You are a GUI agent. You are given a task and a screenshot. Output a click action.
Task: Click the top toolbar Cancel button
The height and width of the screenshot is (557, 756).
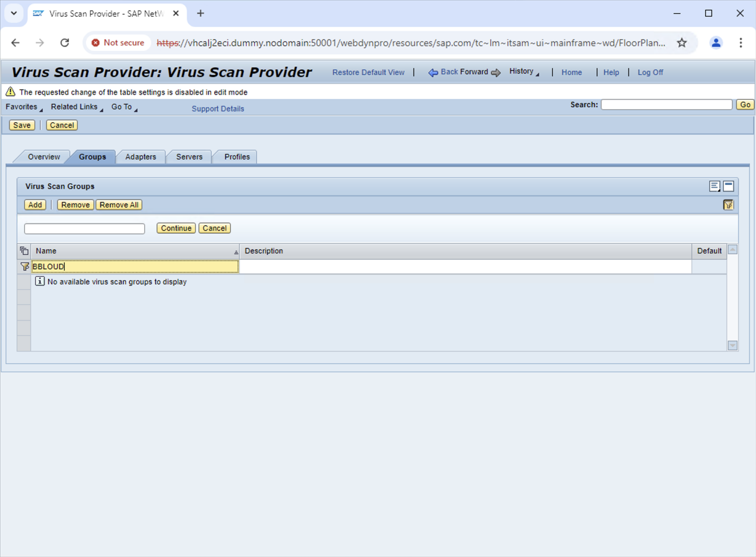coord(62,125)
